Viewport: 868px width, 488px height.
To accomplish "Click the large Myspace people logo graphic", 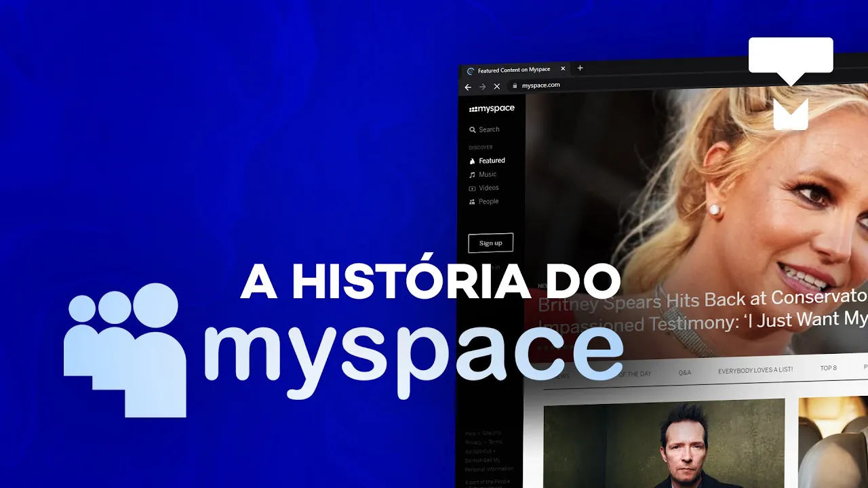I will pyautogui.click(x=125, y=350).
